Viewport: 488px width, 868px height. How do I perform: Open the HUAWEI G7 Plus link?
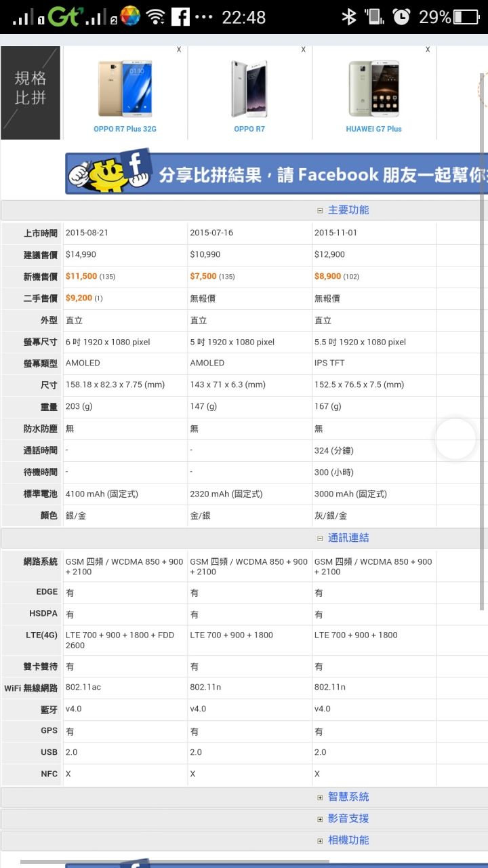point(373,129)
